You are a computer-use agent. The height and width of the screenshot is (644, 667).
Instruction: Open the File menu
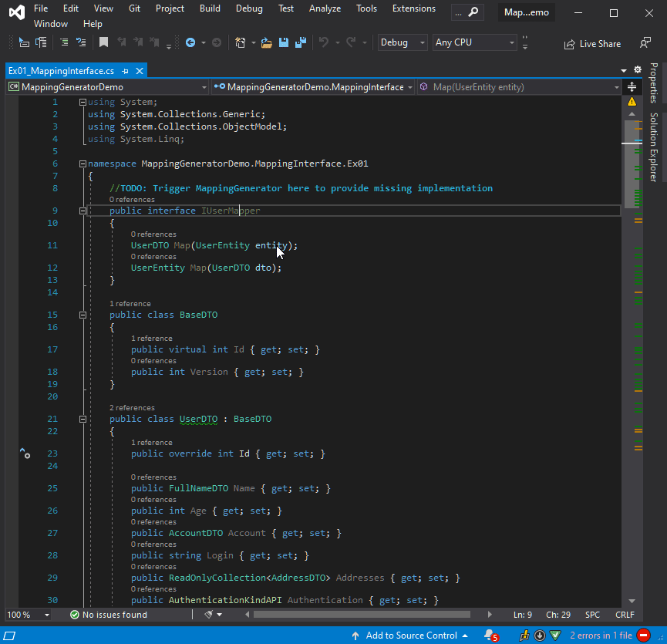(41, 8)
